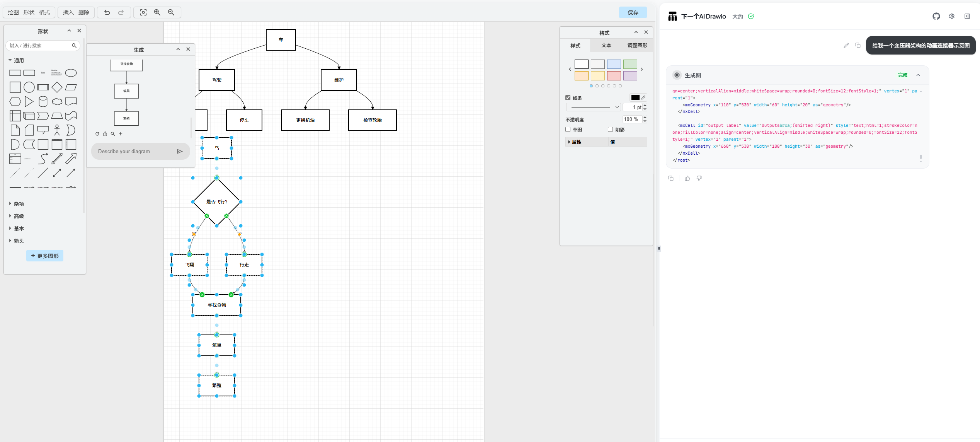Image resolution: width=980 pixels, height=442 pixels.
Task: Click the undo icon in the toolbar
Action: point(106,12)
